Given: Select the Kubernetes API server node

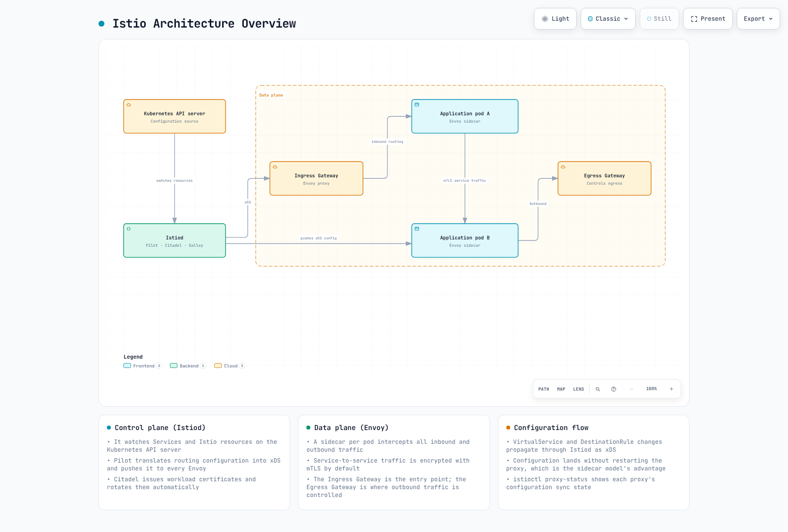Looking at the screenshot, I should pyautogui.click(x=174, y=116).
